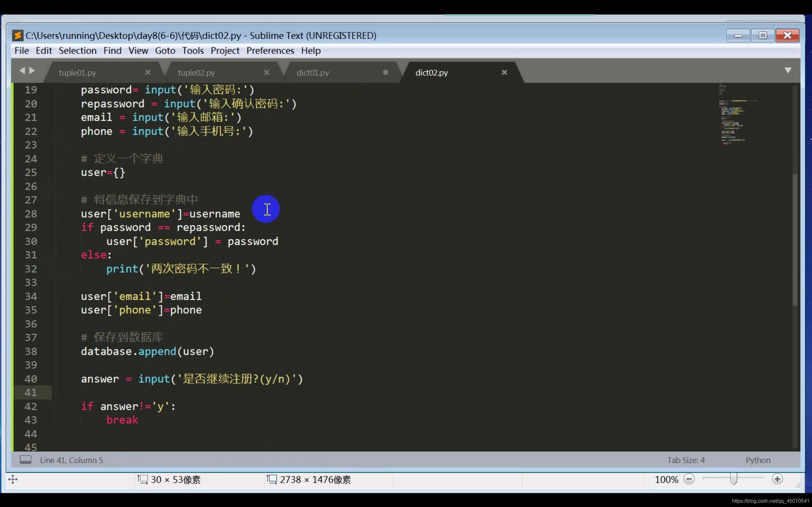Viewport: 812px width, 507px height.
Task: Close the tuple02.py tab
Action: [267, 73]
